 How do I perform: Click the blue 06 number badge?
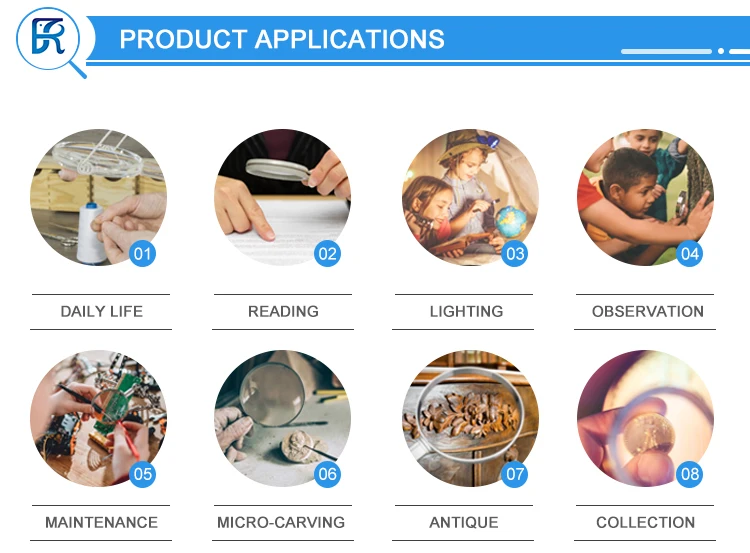(x=328, y=474)
